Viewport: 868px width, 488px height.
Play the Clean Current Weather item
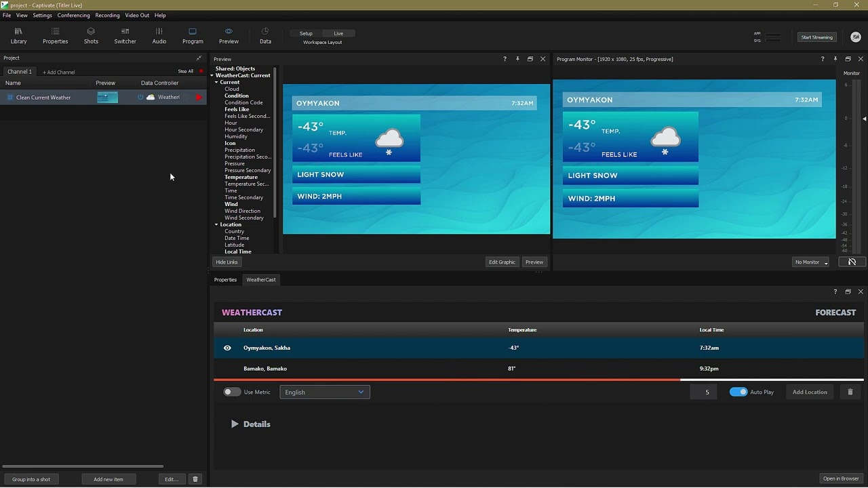(199, 98)
